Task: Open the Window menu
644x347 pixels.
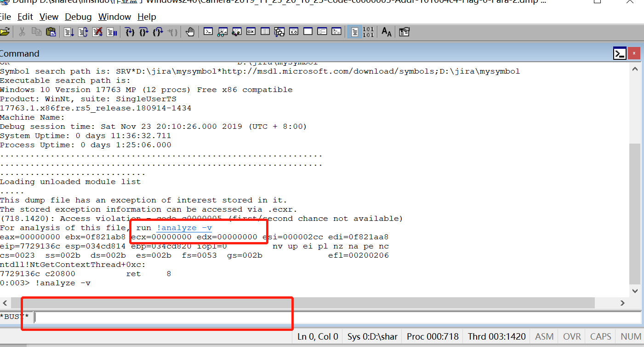Action: pyautogui.click(x=114, y=17)
